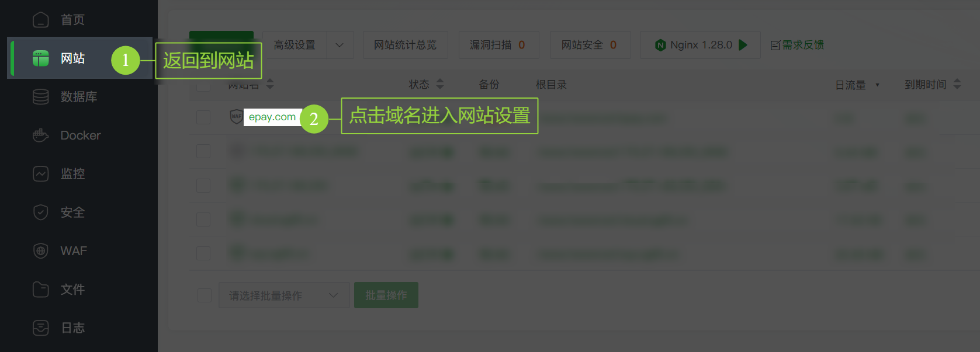The width and height of the screenshot is (980, 352).
Task: Open the Site Statistics Overview (网站统计总览) tab
Action: pos(405,45)
